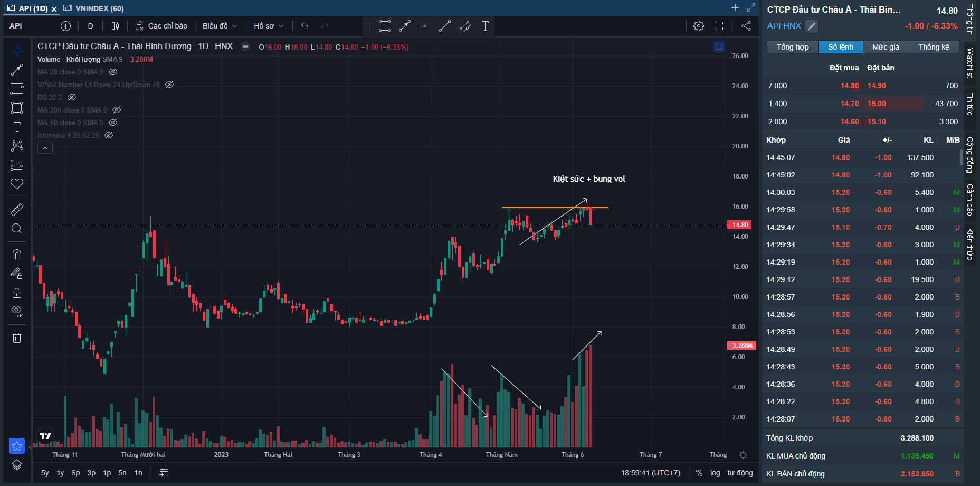980x486 pixels.
Task: Open the candlestick chart style selector
Action: coord(115,26)
